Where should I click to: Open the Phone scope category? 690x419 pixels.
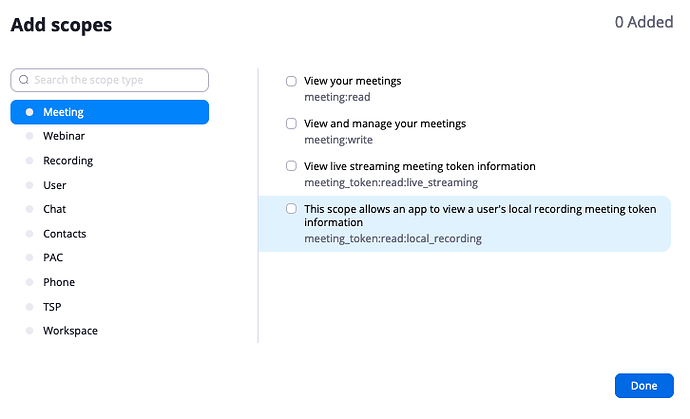(x=59, y=282)
